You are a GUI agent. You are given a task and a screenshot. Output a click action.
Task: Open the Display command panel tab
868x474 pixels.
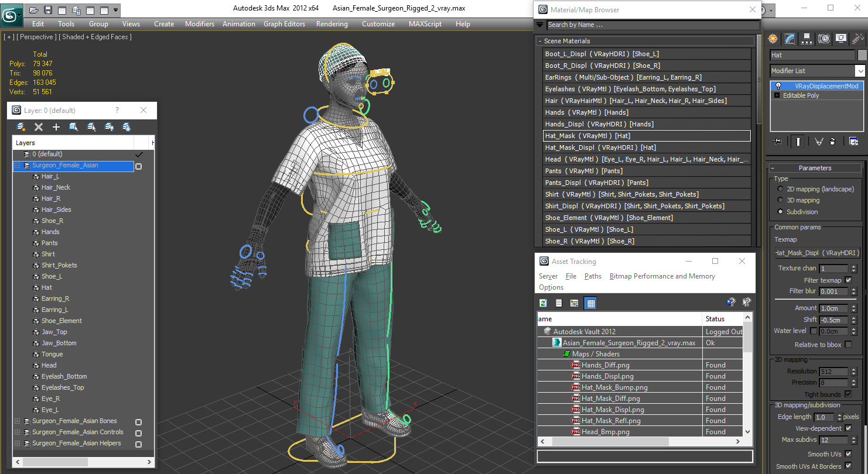pos(841,39)
